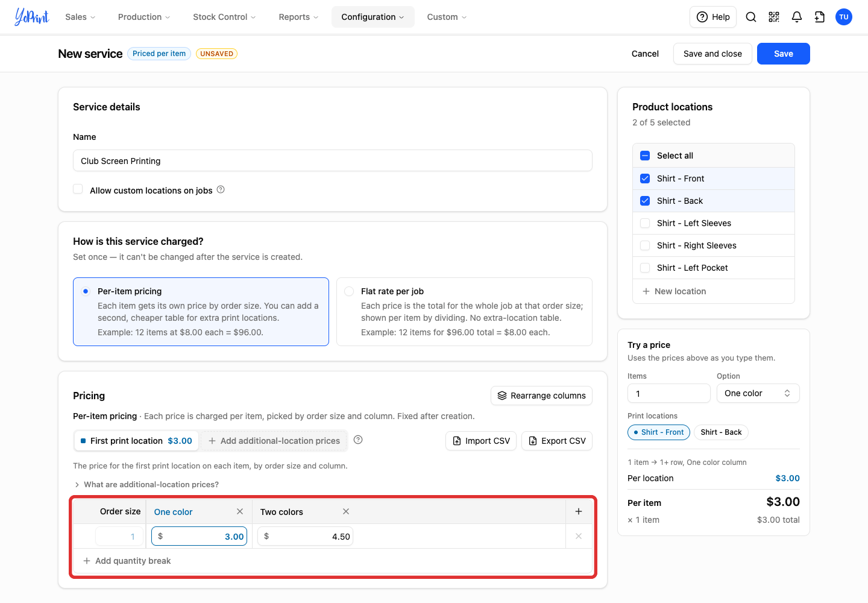Open the Sales menu
This screenshot has width=868, height=603.
pos(80,17)
